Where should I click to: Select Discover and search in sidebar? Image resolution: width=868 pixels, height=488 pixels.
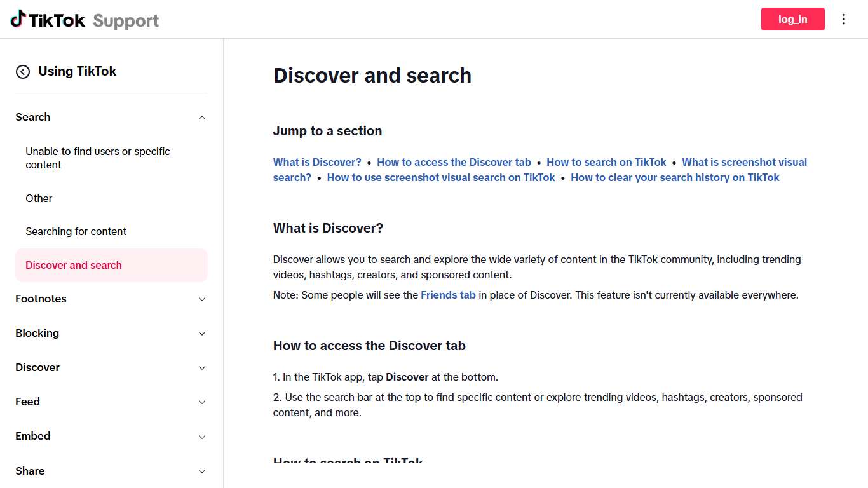(74, 265)
